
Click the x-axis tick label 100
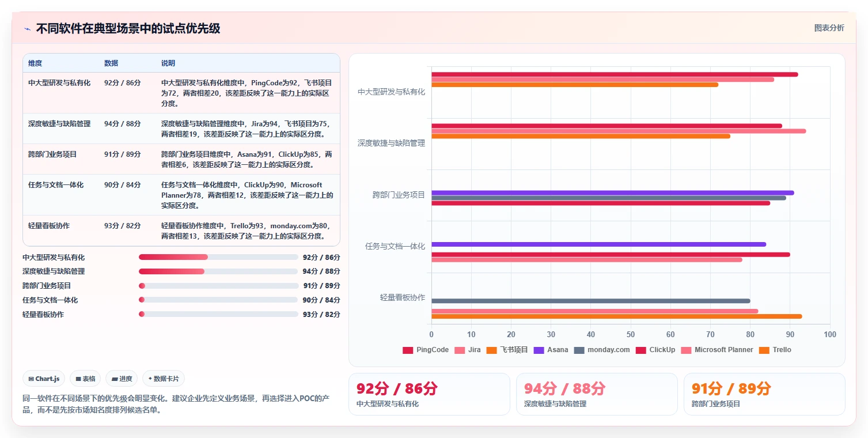click(x=830, y=334)
